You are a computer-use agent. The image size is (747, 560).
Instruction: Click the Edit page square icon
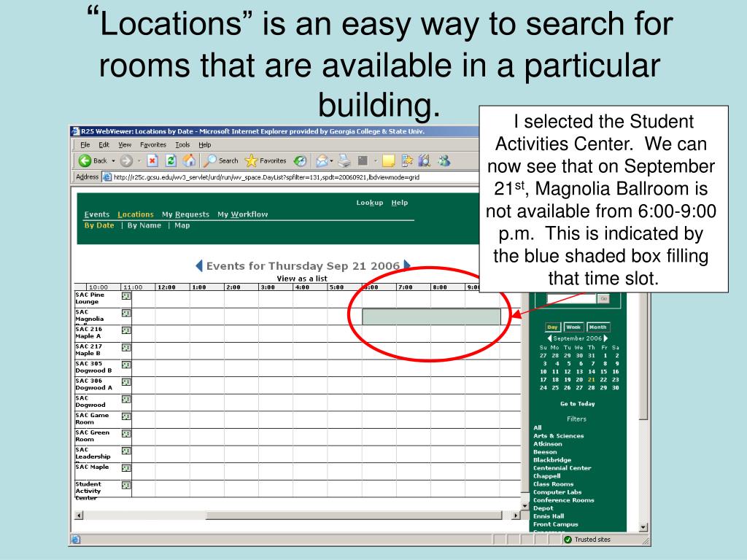(x=363, y=161)
